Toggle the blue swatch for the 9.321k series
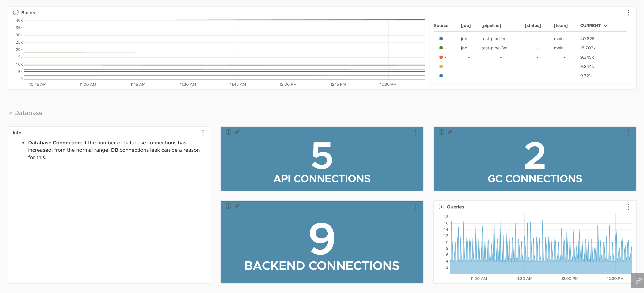The image size is (644, 293). point(441,75)
